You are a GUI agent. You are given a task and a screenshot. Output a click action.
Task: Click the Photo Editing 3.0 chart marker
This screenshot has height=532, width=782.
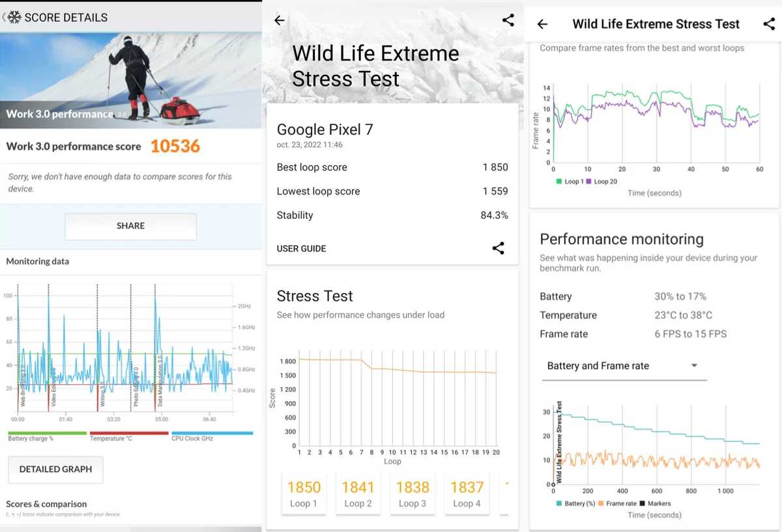(x=136, y=387)
